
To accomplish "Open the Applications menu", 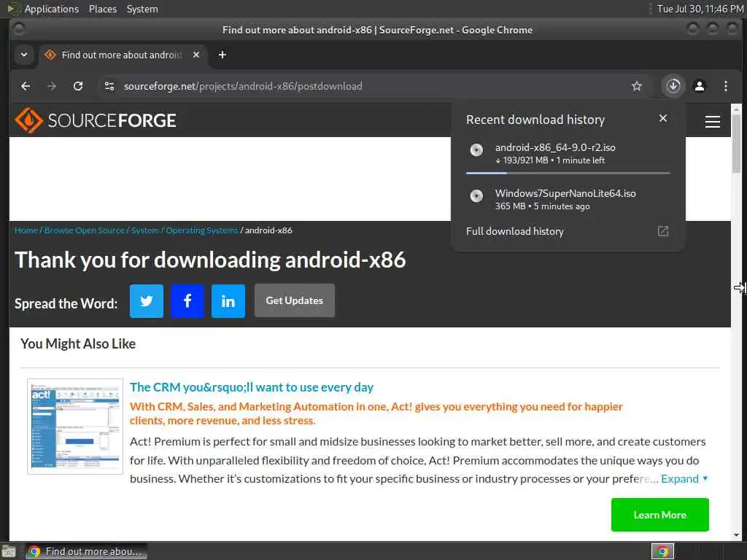I will (x=52, y=9).
